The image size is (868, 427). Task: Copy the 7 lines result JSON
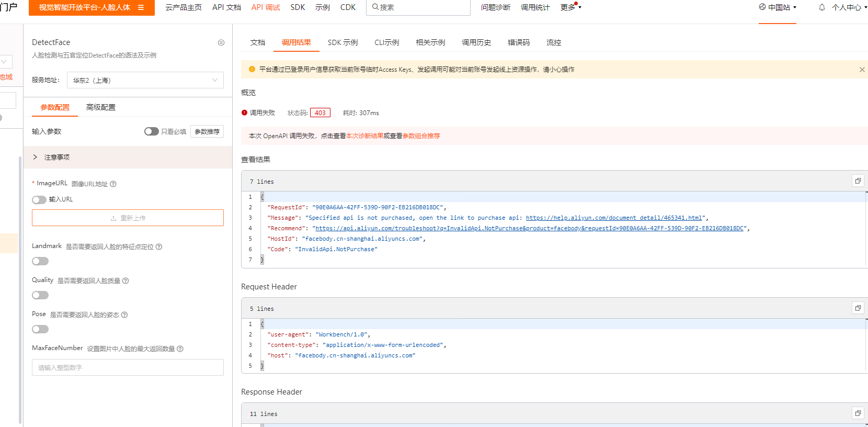click(x=858, y=181)
